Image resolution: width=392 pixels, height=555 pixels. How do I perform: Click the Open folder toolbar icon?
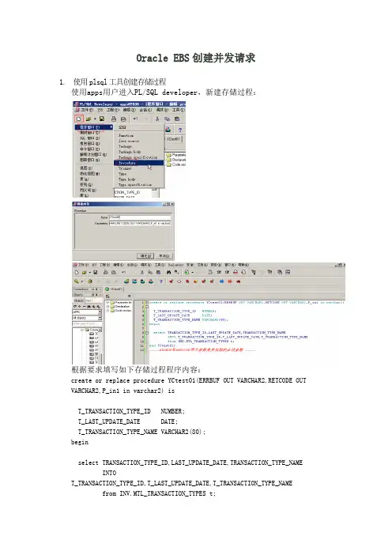(89, 119)
